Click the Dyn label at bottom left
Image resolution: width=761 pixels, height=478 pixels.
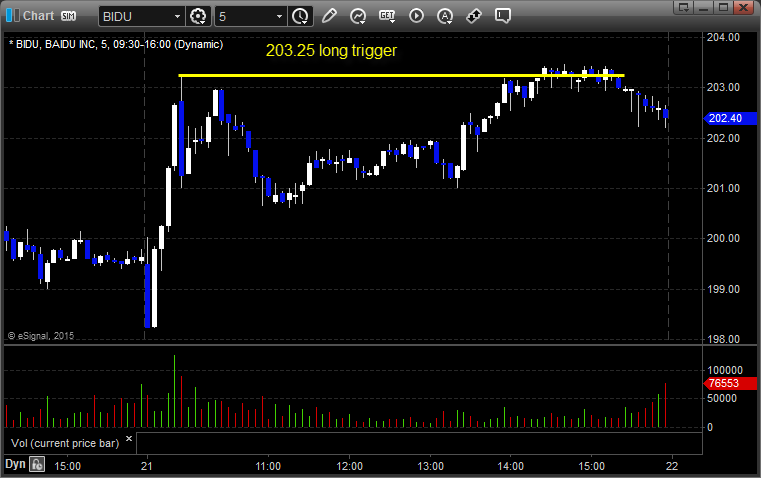[x=15, y=464]
